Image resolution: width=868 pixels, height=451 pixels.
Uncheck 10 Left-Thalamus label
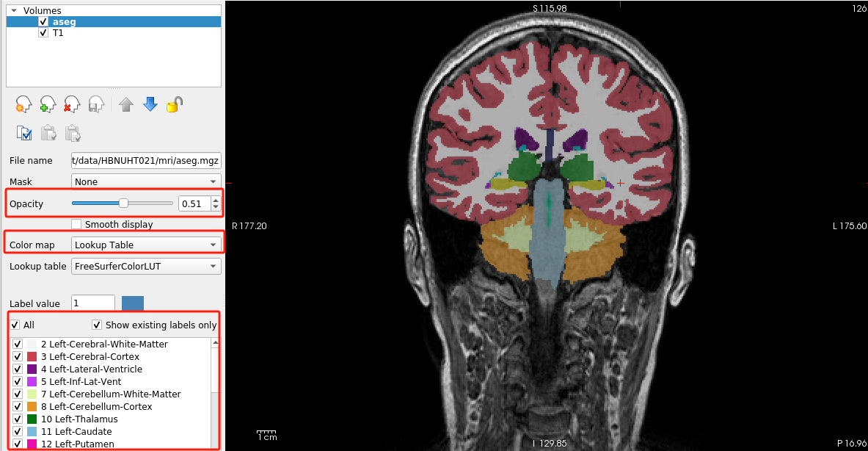click(18, 419)
